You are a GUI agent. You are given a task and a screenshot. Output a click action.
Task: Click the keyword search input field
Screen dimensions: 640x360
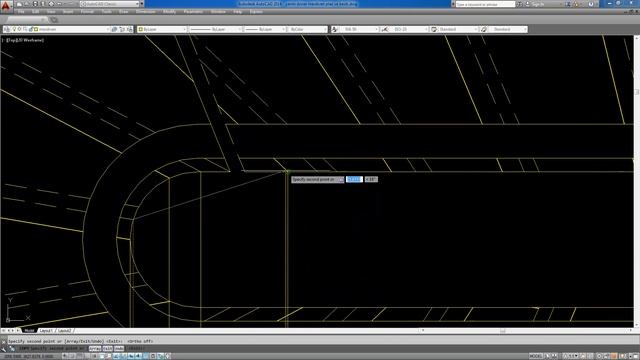[485, 4]
